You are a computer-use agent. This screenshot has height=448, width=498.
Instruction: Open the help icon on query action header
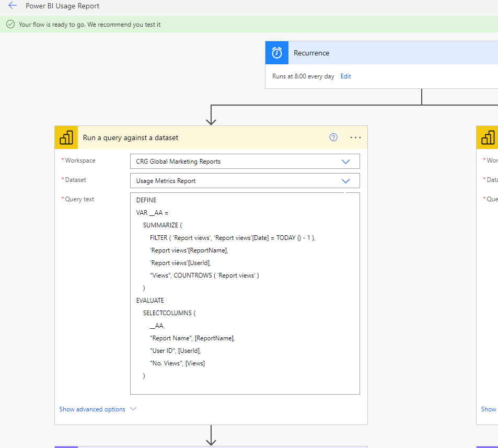[333, 137]
